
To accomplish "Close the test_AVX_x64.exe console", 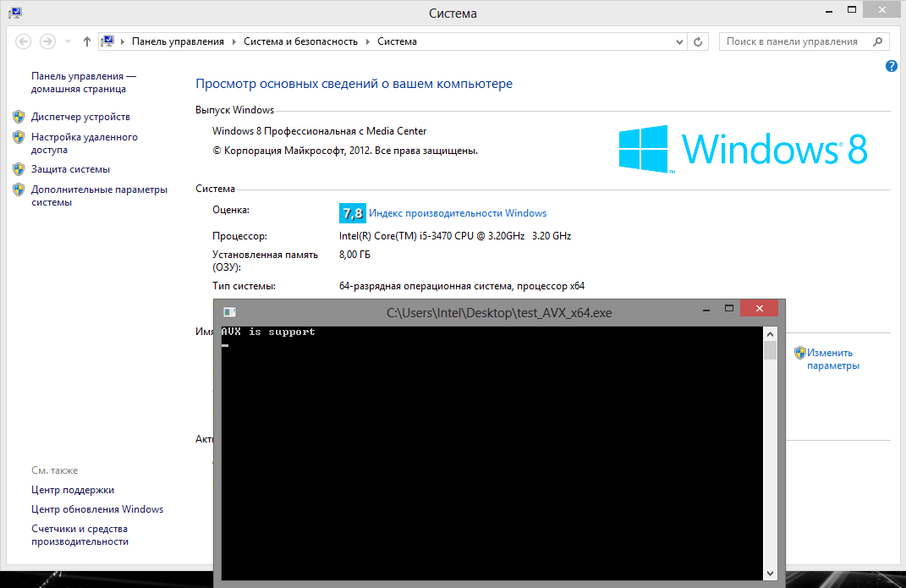I will click(x=760, y=309).
